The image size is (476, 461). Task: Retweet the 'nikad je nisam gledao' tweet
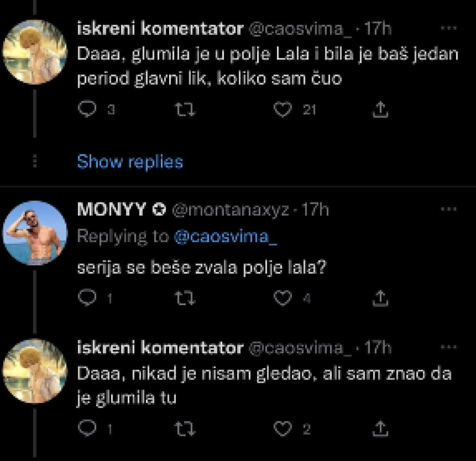pos(187,429)
